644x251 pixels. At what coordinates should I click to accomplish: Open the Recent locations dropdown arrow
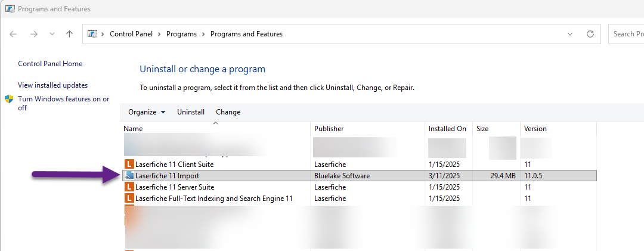coord(51,34)
